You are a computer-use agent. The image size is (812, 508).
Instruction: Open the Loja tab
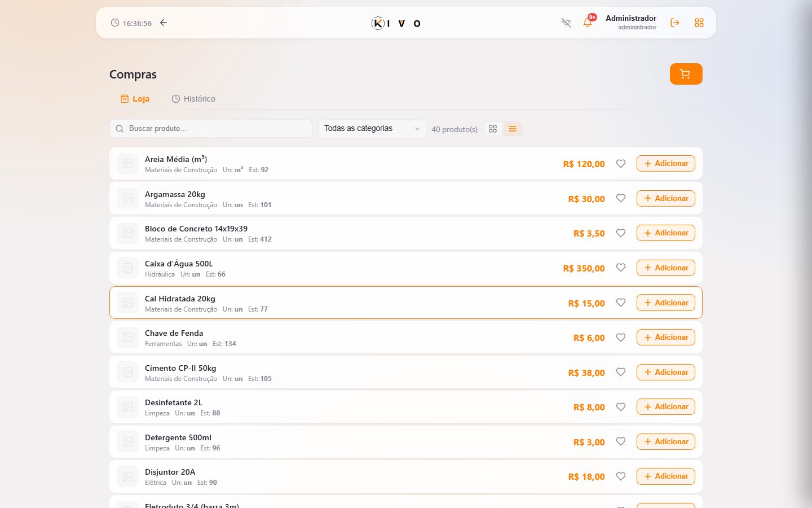[x=135, y=99]
